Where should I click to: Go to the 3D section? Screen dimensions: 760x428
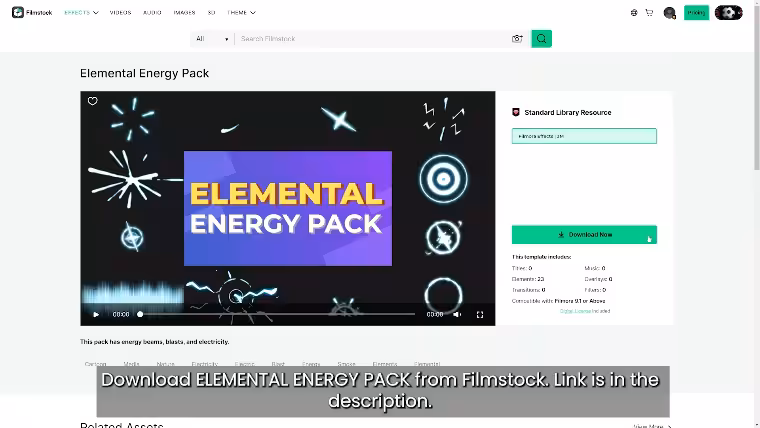[211, 13]
